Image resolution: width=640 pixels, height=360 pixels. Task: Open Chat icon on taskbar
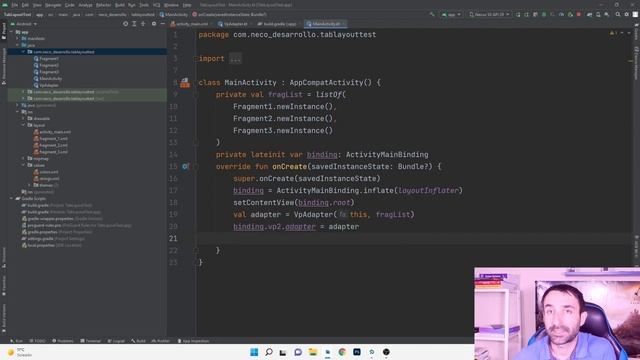pos(298,352)
